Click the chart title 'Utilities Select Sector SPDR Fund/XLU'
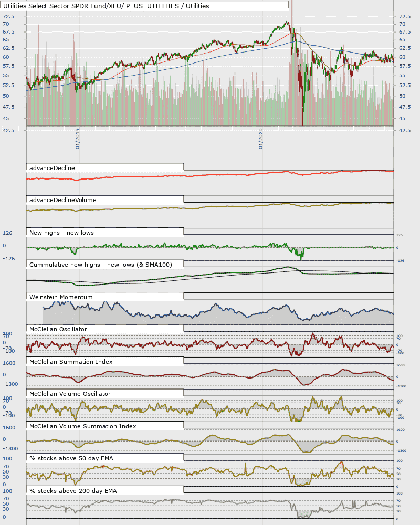 coord(64,6)
